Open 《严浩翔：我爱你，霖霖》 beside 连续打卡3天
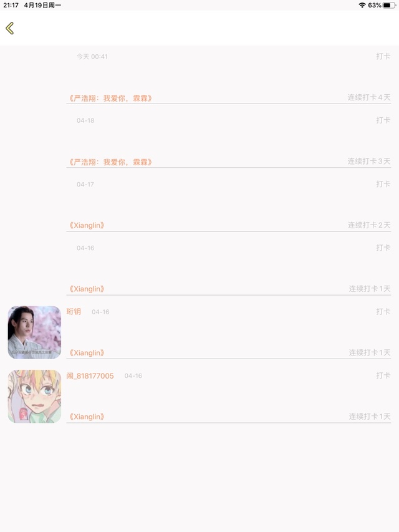This screenshot has height=532, width=399. (110, 162)
